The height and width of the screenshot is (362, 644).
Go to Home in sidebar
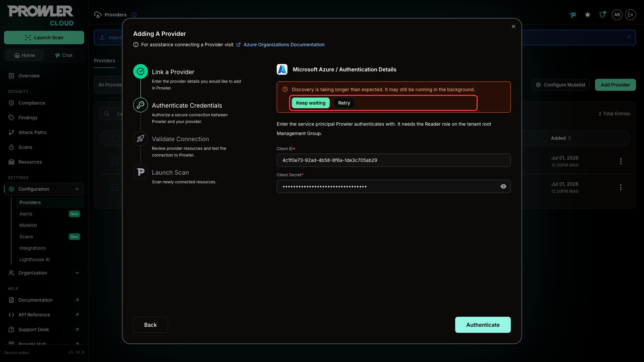[x=24, y=55]
